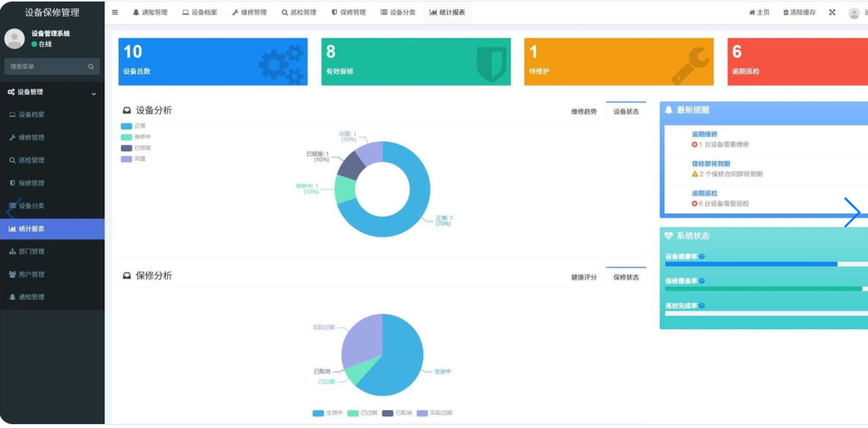Click the hamburger menu toggle icon
This screenshot has height=428, width=868.
coord(115,13)
